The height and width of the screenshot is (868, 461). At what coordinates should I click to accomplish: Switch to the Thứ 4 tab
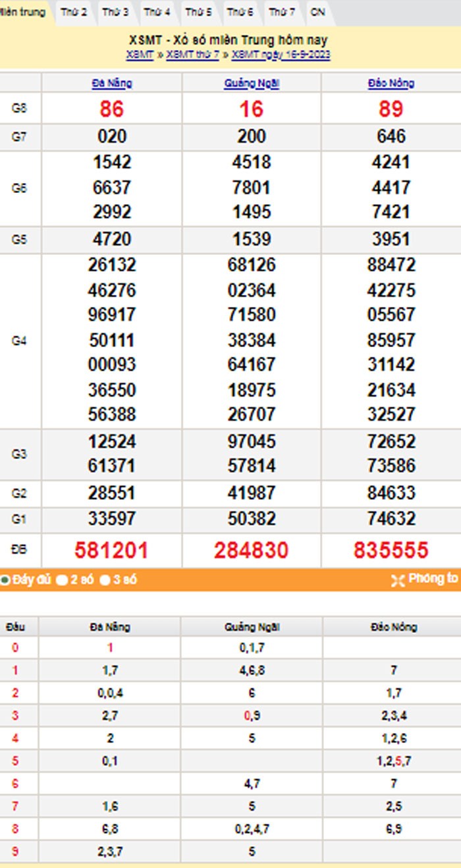(157, 12)
